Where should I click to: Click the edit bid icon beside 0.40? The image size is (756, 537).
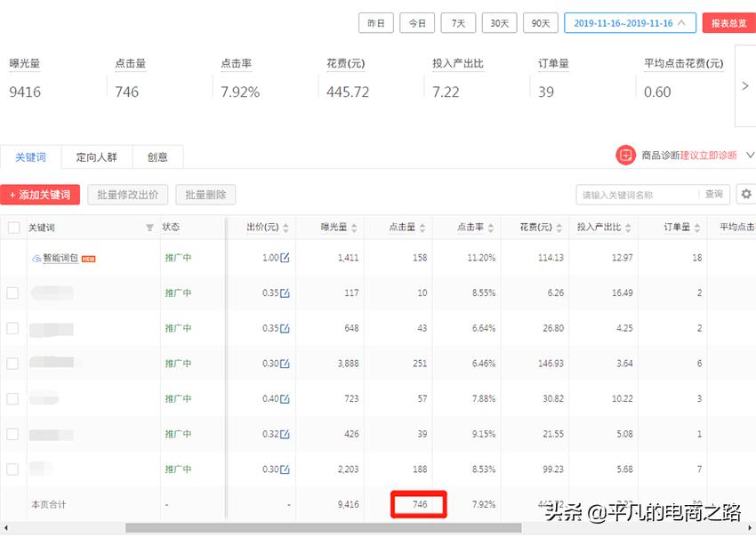(x=283, y=398)
